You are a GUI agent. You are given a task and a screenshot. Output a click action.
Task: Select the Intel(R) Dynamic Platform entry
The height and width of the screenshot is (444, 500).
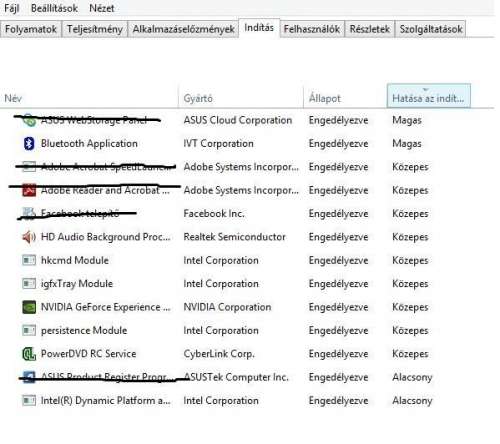[x=106, y=400]
